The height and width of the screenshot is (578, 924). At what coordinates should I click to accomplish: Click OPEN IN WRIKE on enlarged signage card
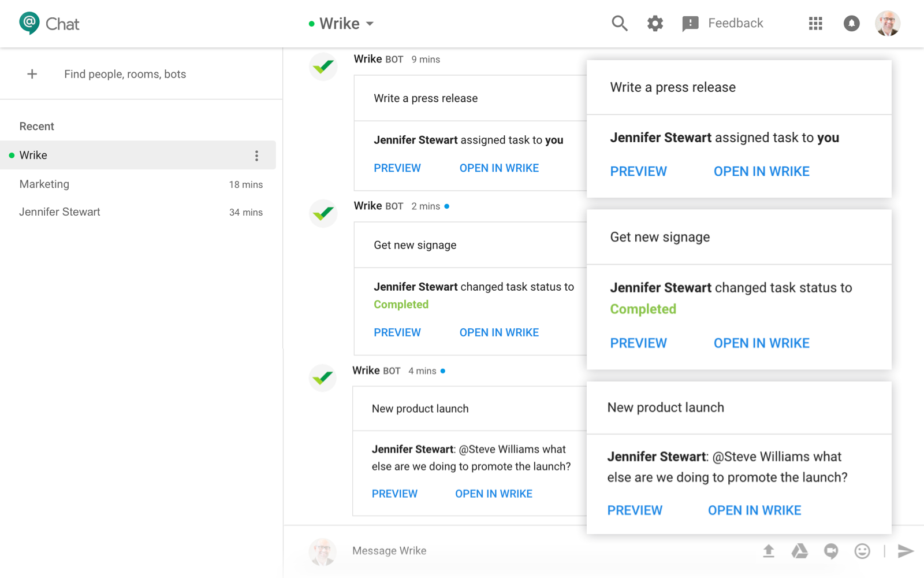click(762, 343)
